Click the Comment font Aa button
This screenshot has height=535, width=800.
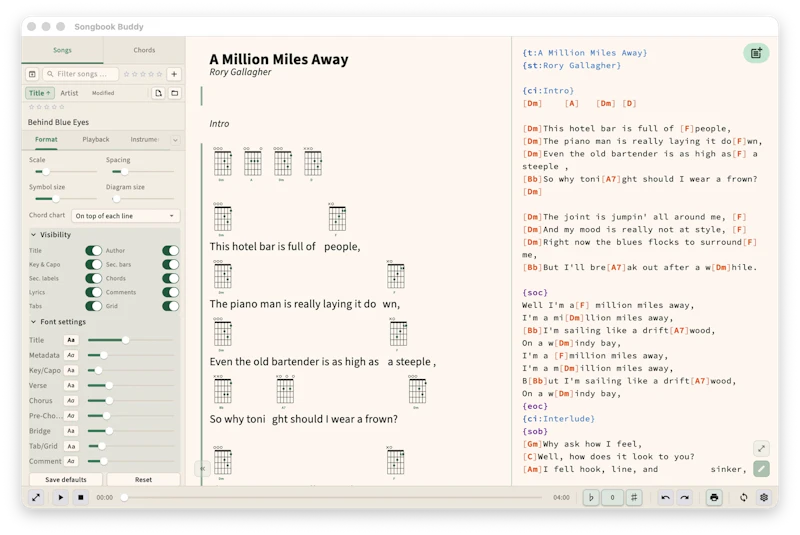71,461
